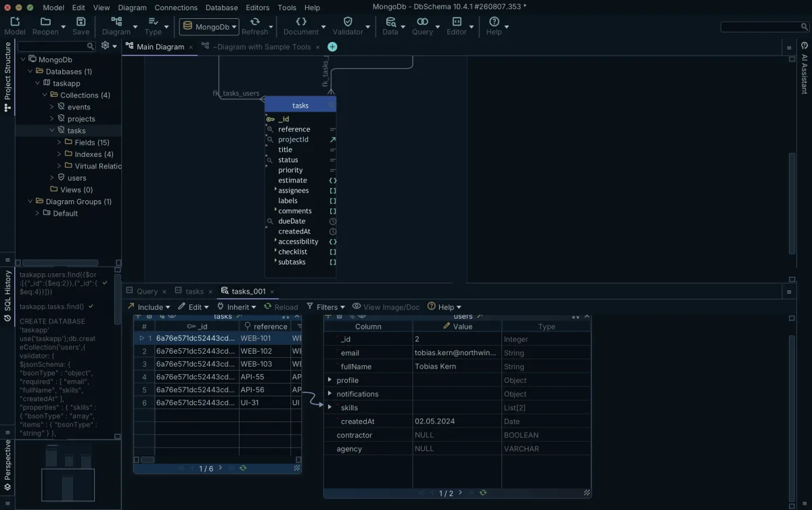Open the Connections menu
The width and height of the screenshot is (812, 510).
[x=176, y=7]
